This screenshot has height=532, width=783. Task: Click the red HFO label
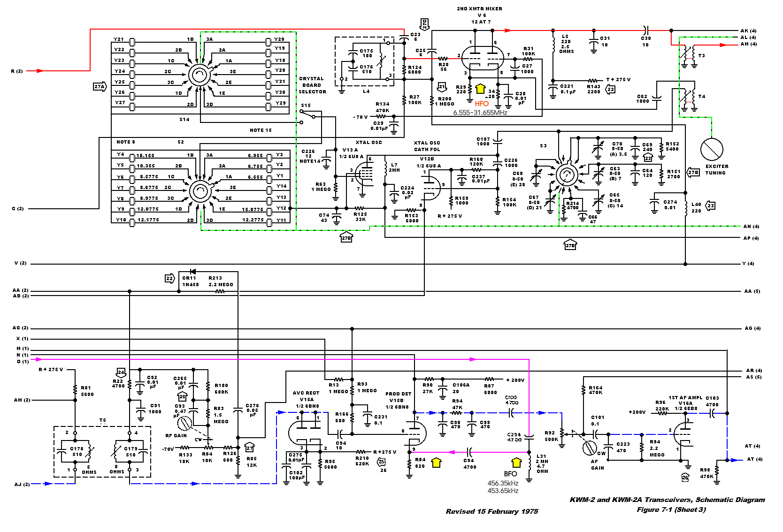point(482,104)
